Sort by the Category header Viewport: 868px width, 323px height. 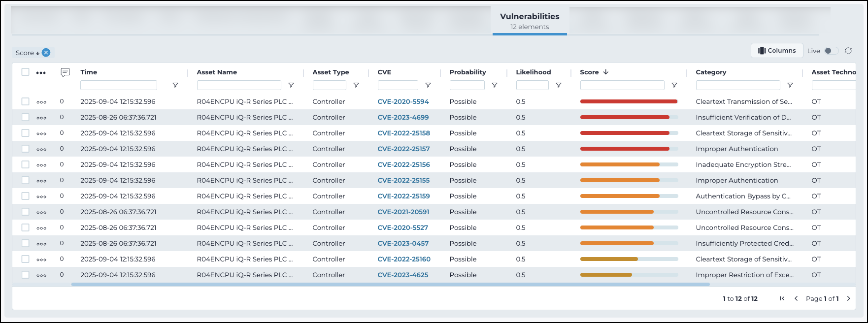(711, 72)
